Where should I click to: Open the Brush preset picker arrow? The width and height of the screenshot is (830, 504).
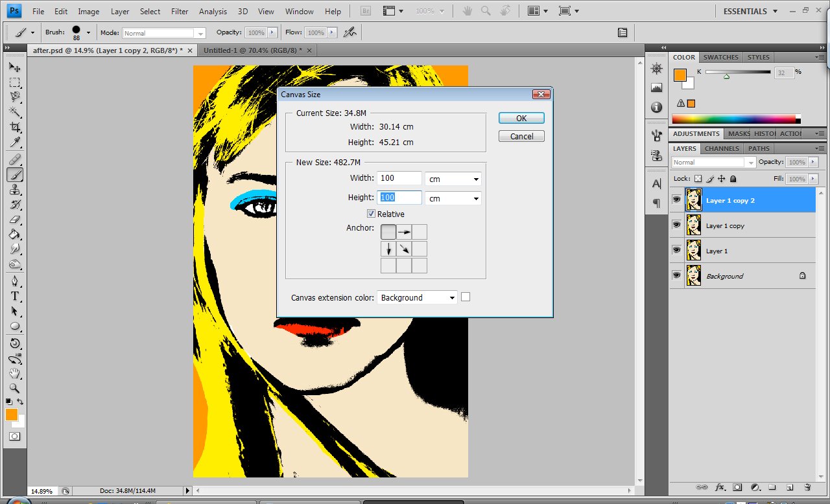pos(88,32)
